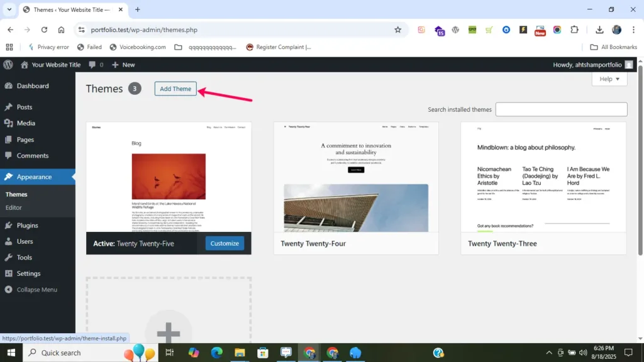Image resolution: width=644 pixels, height=362 pixels.
Task: Click the Dashboard icon in sidebar
Action: point(8,86)
